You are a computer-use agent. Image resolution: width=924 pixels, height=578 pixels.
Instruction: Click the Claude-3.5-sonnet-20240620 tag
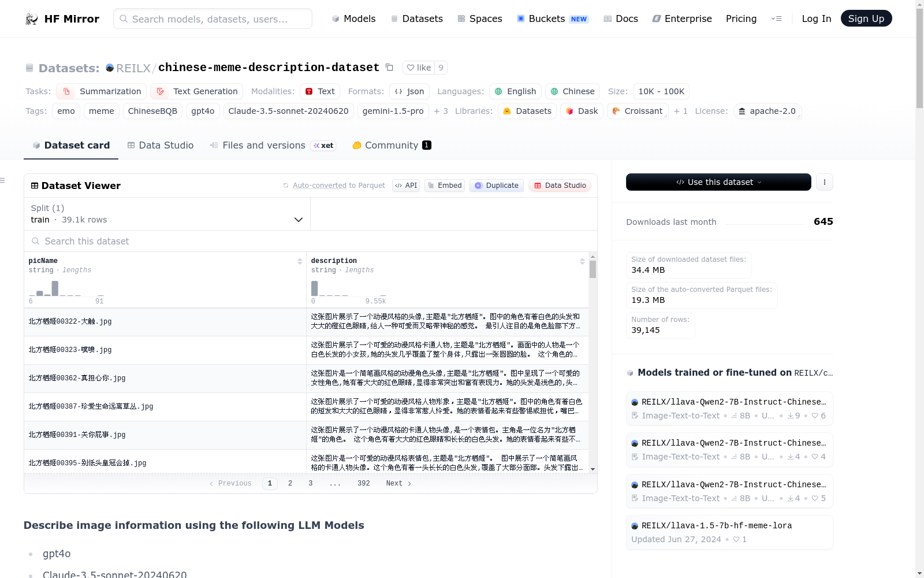[288, 111]
